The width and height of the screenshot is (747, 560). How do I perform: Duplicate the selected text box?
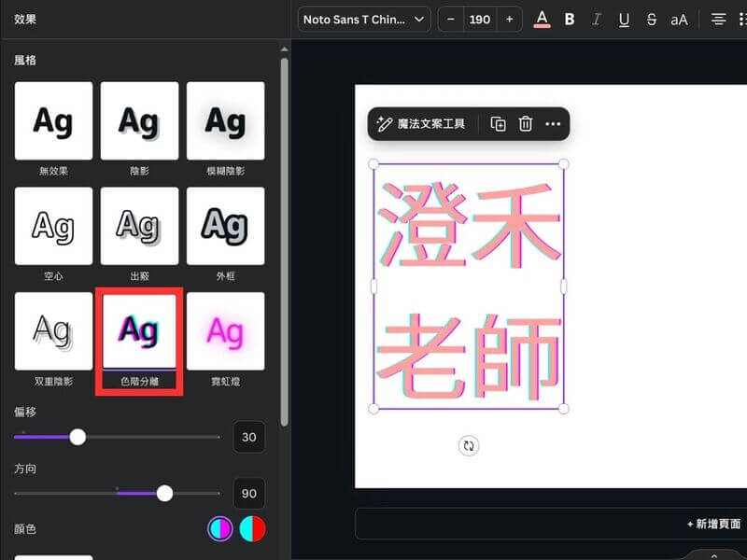coord(499,124)
